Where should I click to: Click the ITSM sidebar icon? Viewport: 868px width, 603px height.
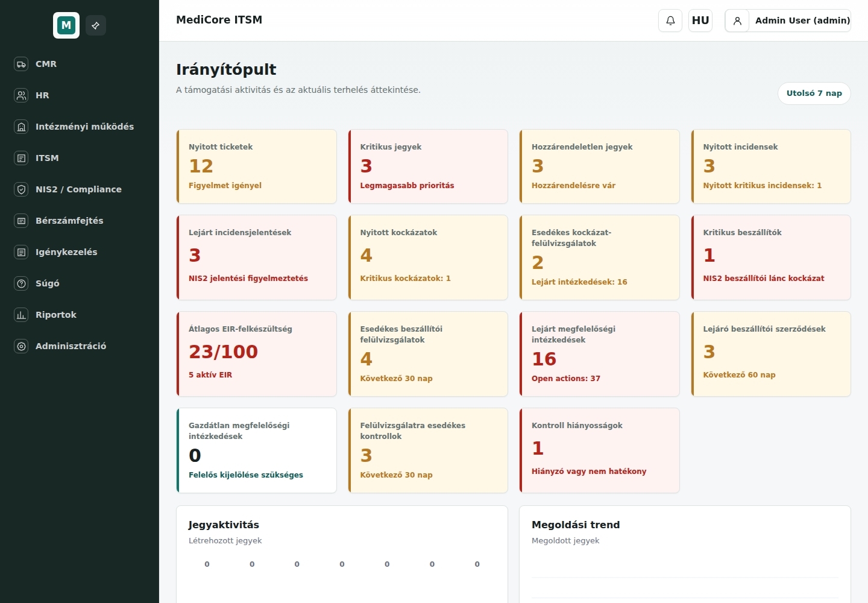21,158
